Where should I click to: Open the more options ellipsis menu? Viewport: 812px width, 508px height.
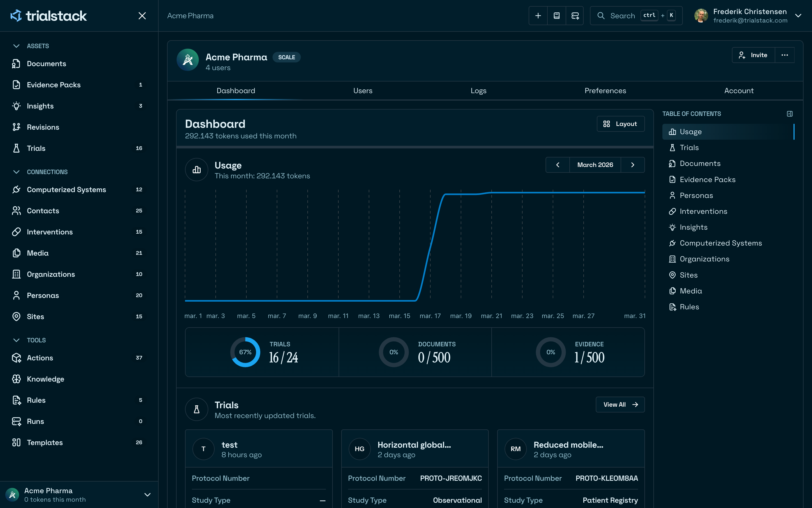click(x=785, y=55)
